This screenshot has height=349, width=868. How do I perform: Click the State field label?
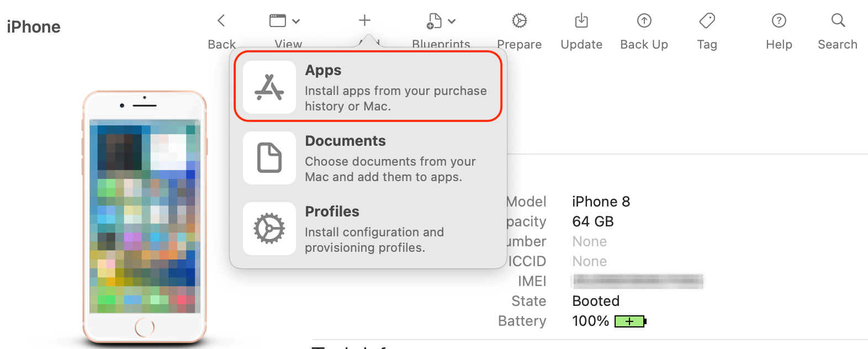[528, 301]
